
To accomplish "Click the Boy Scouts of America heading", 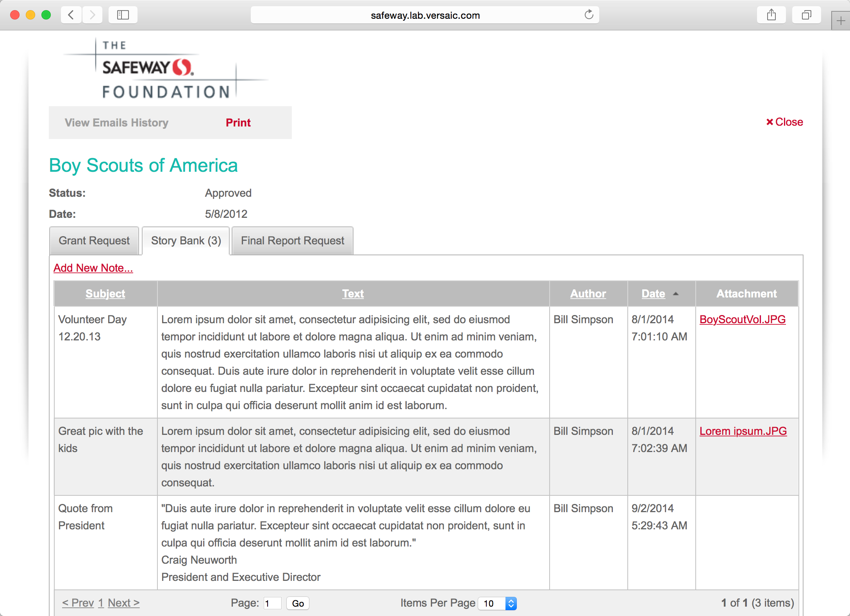I will (x=143, y=166).
